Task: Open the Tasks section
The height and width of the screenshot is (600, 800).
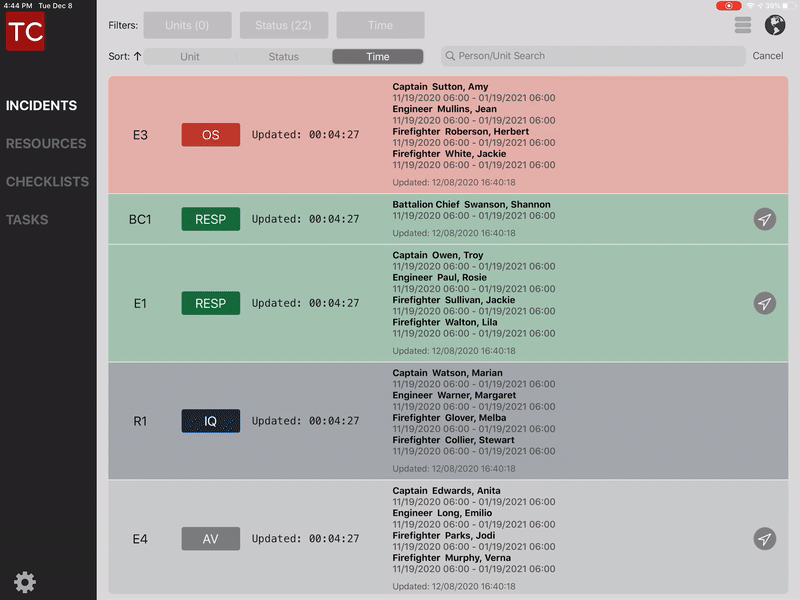Action: pyautogui.click(x=27, y=220)
